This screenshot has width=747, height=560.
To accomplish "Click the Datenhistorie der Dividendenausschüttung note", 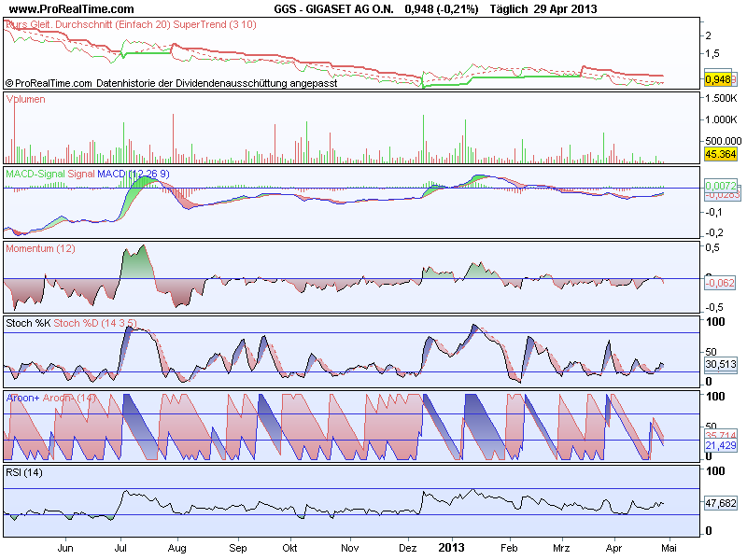I will (x=217, y=83).
